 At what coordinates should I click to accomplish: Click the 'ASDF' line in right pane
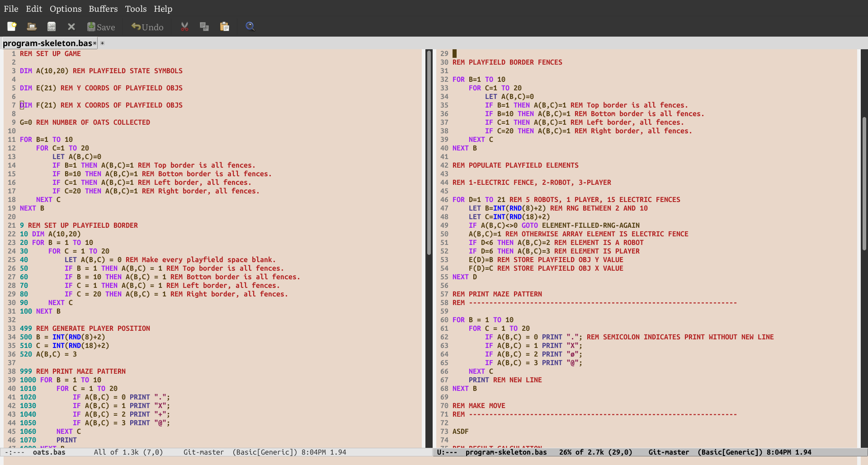click(460, 432)
